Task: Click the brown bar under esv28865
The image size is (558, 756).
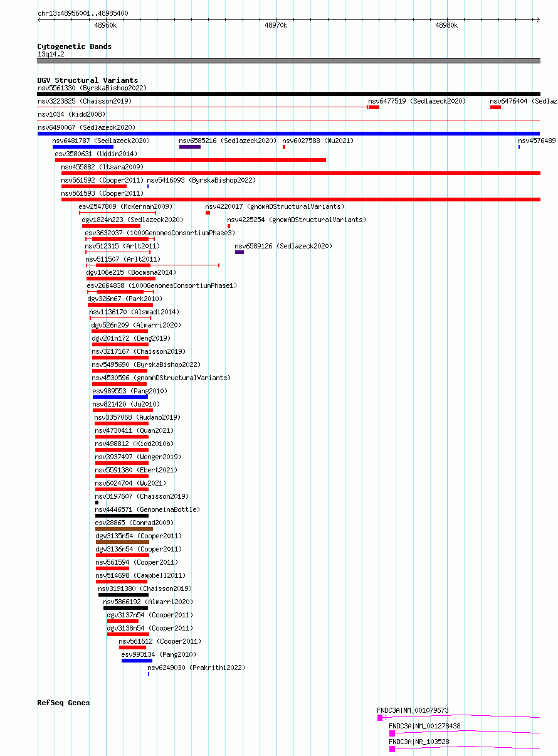Action: [x=124, y=529]
